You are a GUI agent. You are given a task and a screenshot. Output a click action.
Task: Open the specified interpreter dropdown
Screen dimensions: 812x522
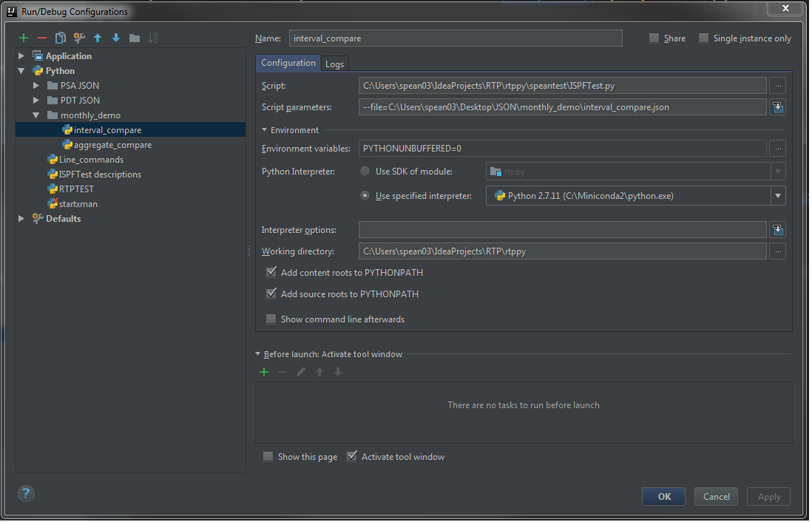777,196
